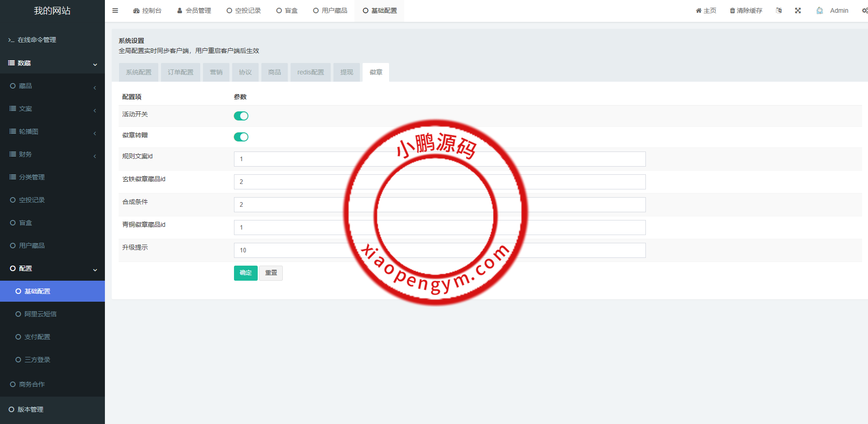868x424 pixels.
Task: Open online command management terminal icon
Action: 11,40
